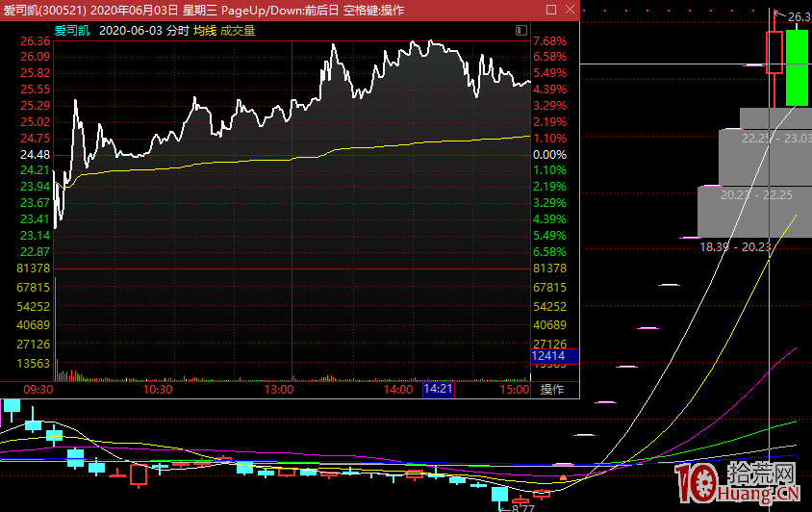This screenshot has width=812, height=512.
Task: Click the 操作 button below the chart
Action: pyautogui.click(x=552, y=390)
